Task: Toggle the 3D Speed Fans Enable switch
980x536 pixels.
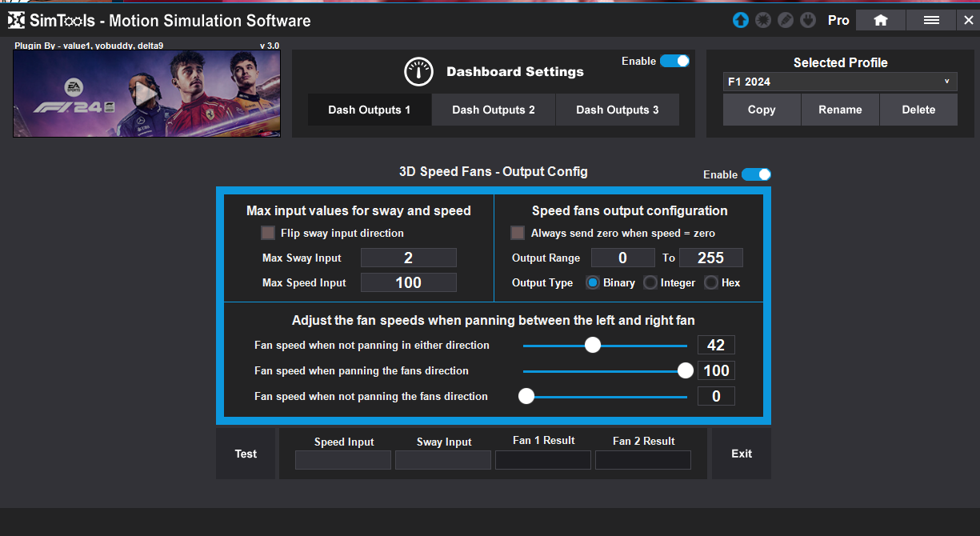Action: pos(756,174)
